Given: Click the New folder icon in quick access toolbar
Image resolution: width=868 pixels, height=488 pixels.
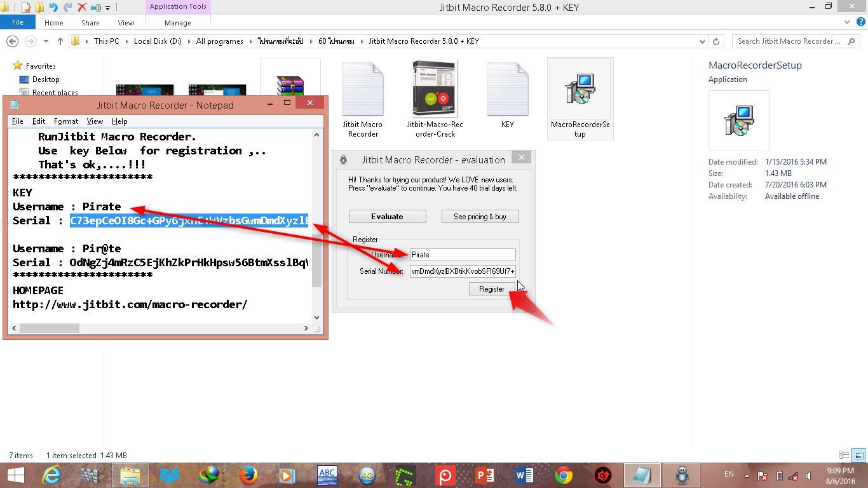Looking at the screenshot, I should point(39,8).
